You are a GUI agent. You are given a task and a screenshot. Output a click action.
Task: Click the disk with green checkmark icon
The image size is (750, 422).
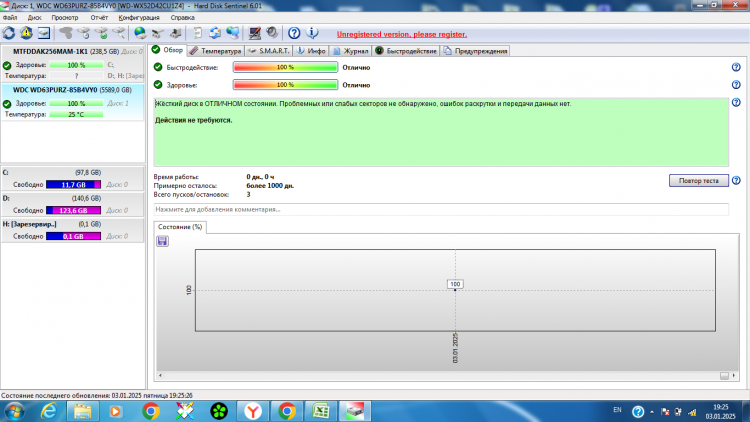coord(101,33)
